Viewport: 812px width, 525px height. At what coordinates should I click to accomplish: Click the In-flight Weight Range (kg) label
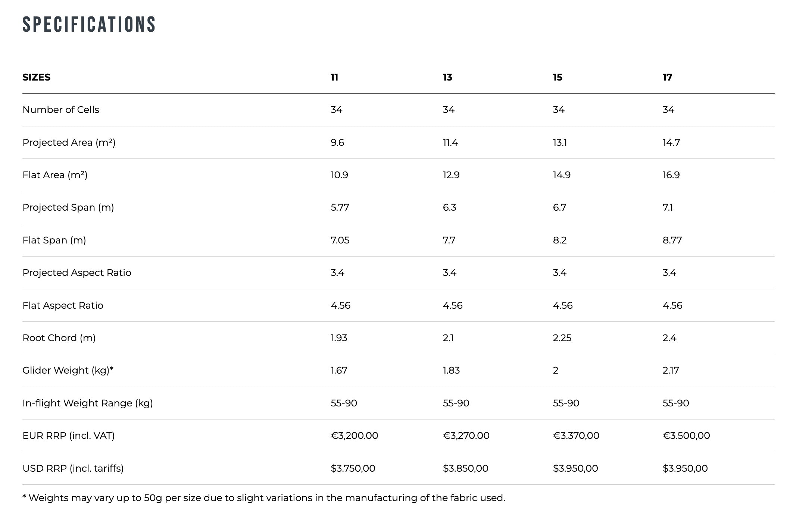tap(88, 403)
